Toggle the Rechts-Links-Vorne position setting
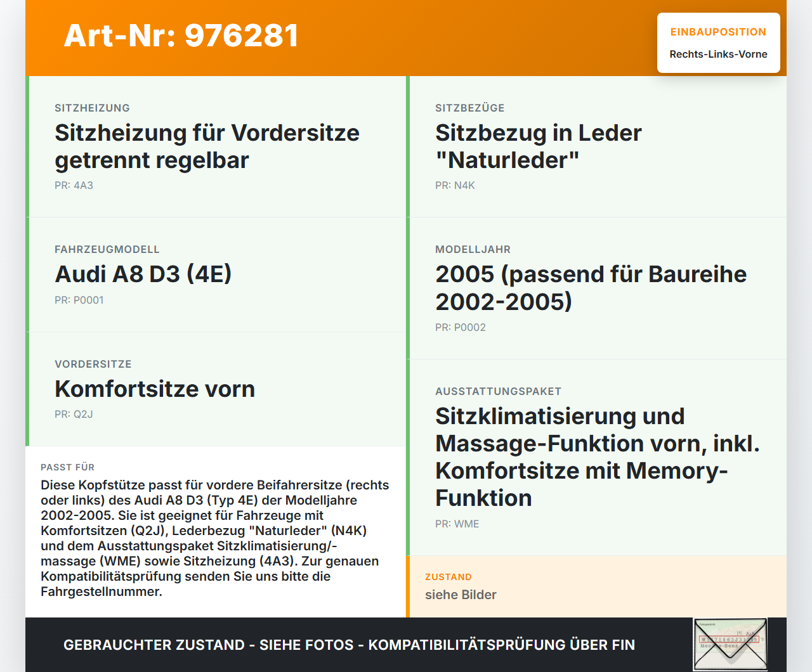 pyautogui.click(x=718, y=55)
